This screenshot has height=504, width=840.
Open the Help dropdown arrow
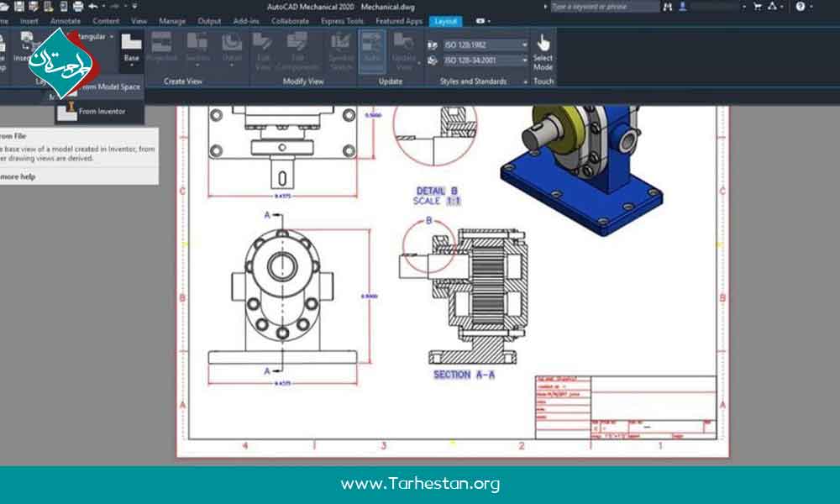point(811,7)
